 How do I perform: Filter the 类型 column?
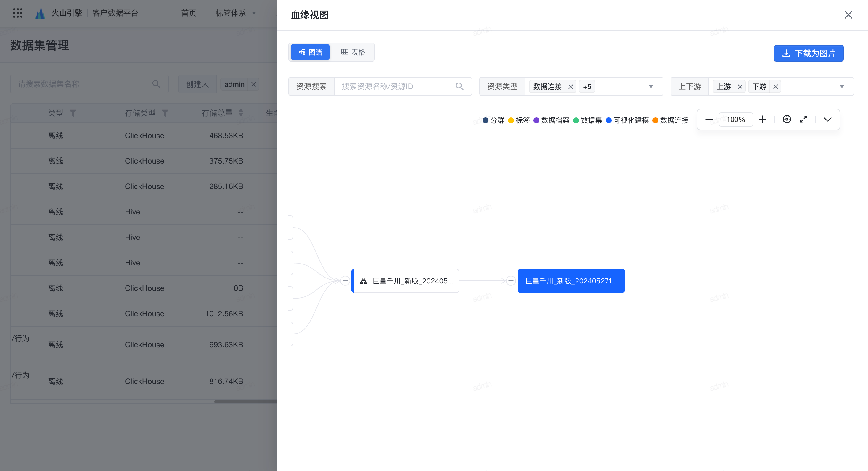pyautogui.click(x=73, y=113)
